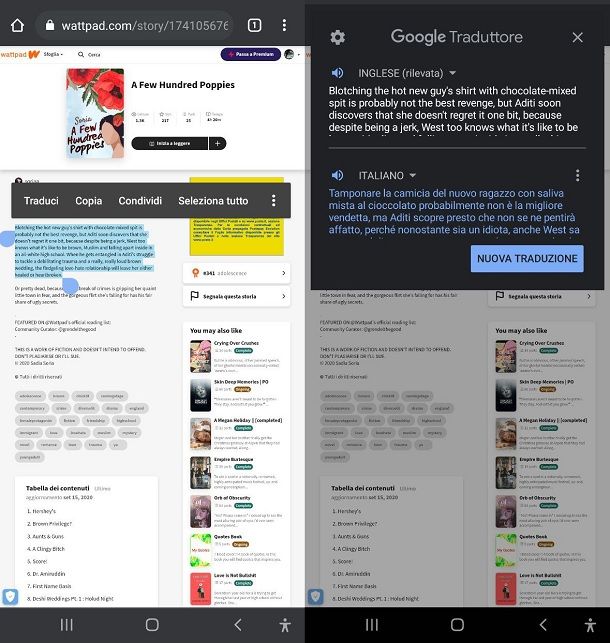Image resolution: width=610 pixels, height=643 pixels.
Task: Tap accessibility icon on left navigation bar
Action: [x=285, y=625]
